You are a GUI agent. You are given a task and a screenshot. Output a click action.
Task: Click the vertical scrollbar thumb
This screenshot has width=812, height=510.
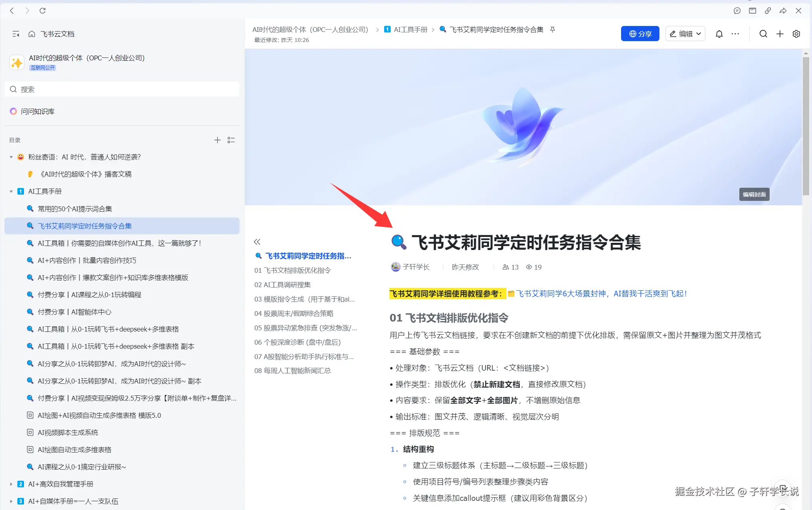[x=806, y=124]
